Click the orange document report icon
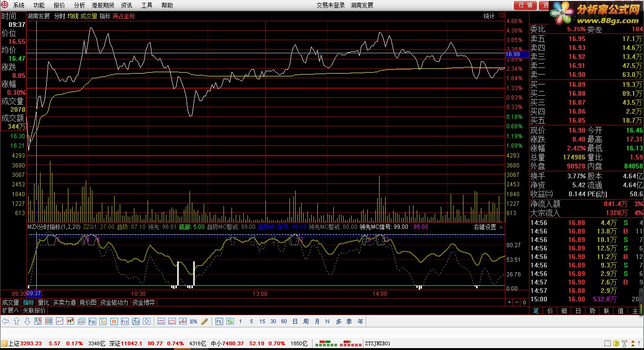The height and width of the screenshot is (350, 644). click(114, 321)
